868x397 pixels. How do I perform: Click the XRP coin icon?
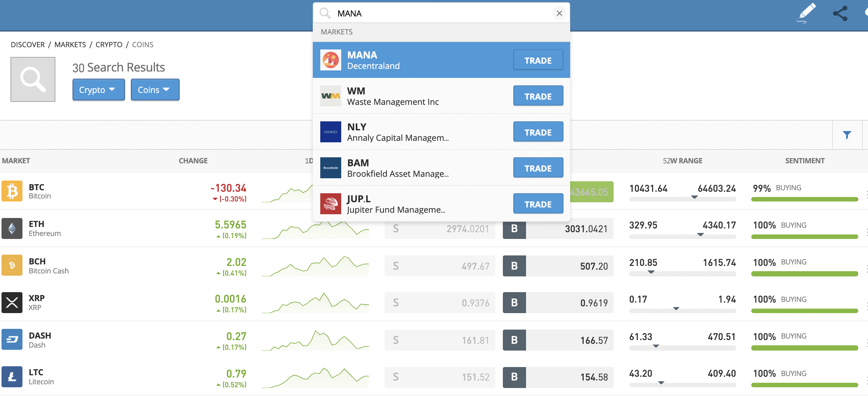point(12,303)
